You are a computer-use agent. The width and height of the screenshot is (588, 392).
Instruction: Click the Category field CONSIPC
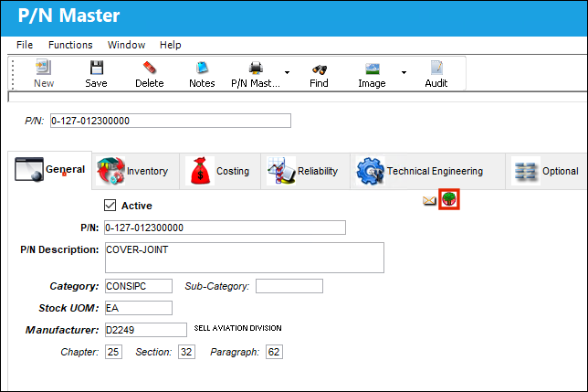coord(139,286)
